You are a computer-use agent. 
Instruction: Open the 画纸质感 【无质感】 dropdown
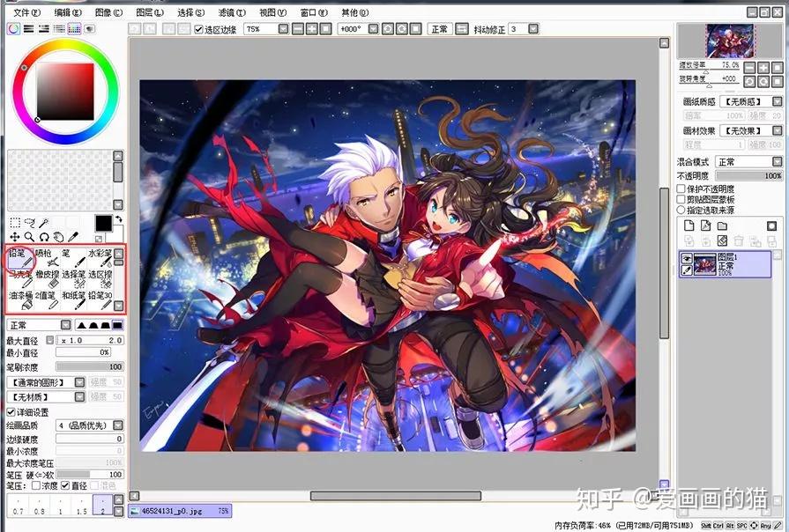pyautogui.click(x=777, y=101)
